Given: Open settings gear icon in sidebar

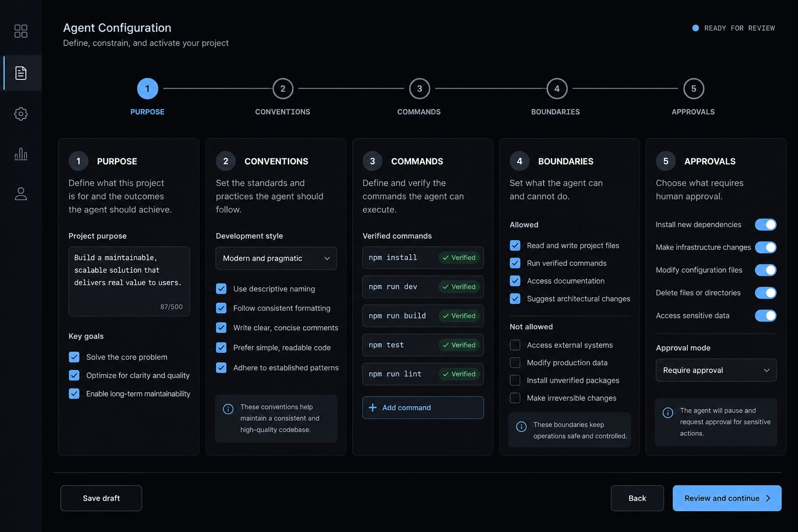Looking at the screenshot, I should pyautogui.click(x=21, y=114).
